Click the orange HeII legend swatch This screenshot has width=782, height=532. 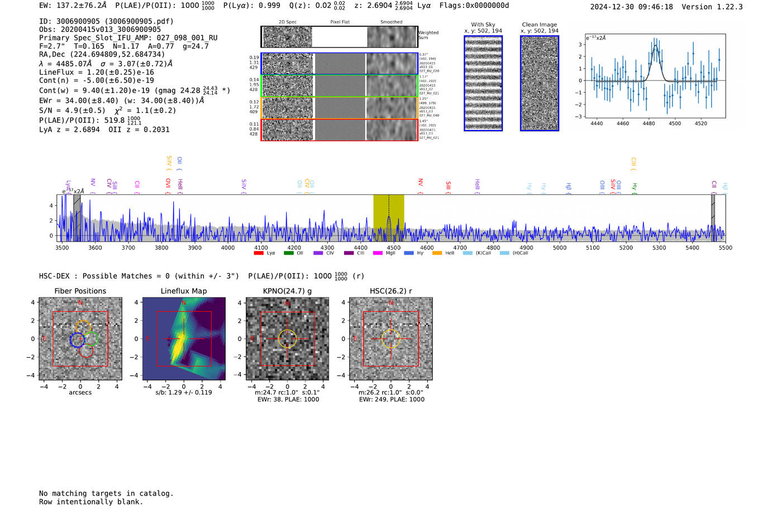(x=437, y=253)
